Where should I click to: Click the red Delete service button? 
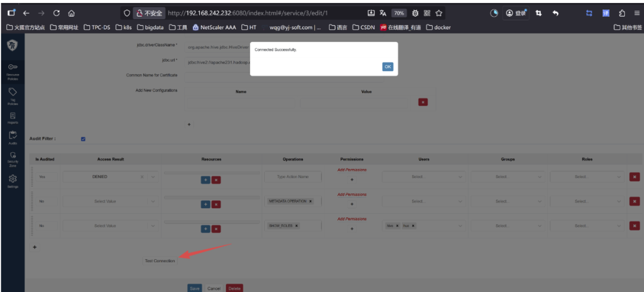pos(234,288)
